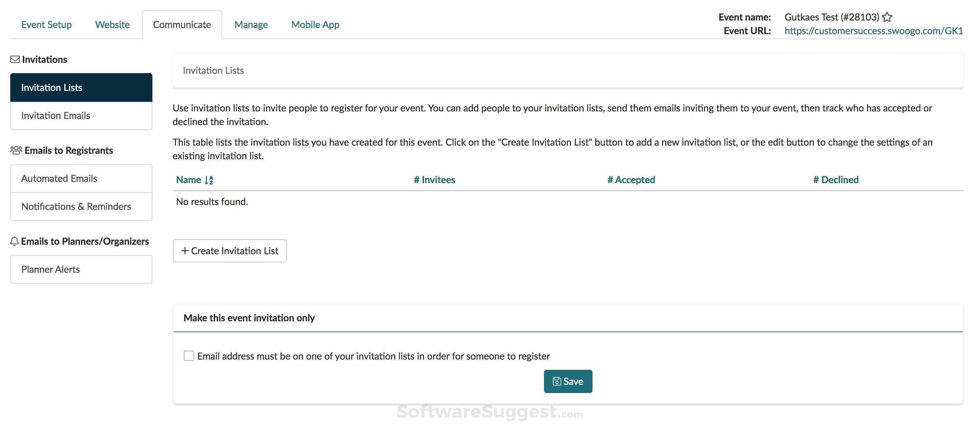
Task: Open Automated Emails settings
Action: [59, 178]
